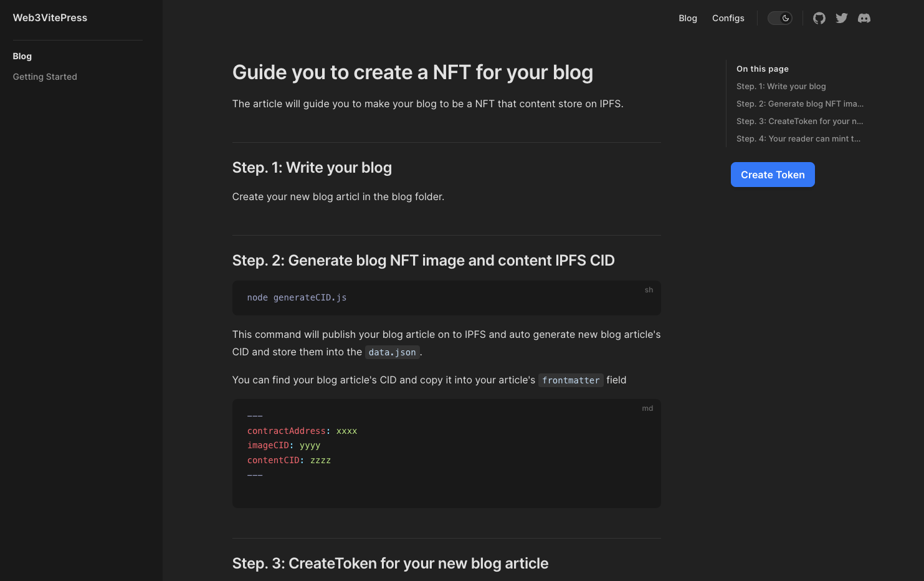
Task: Click the 'contractAddress: xxxx' code line
Action: [302, 431]
